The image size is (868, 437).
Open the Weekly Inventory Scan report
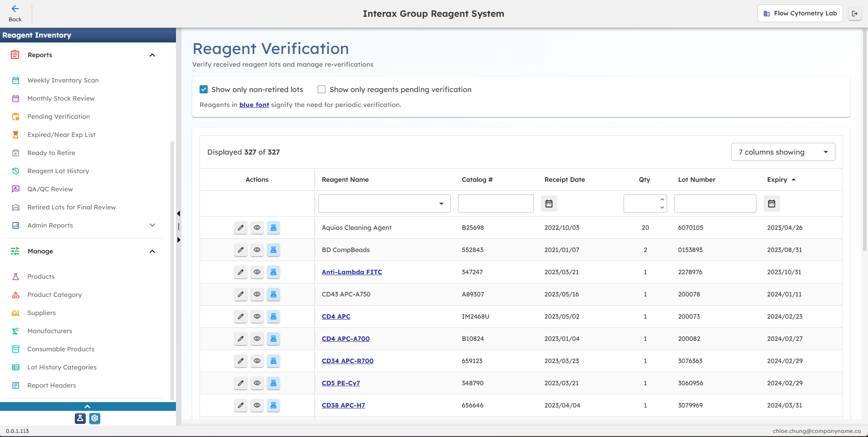63,80
